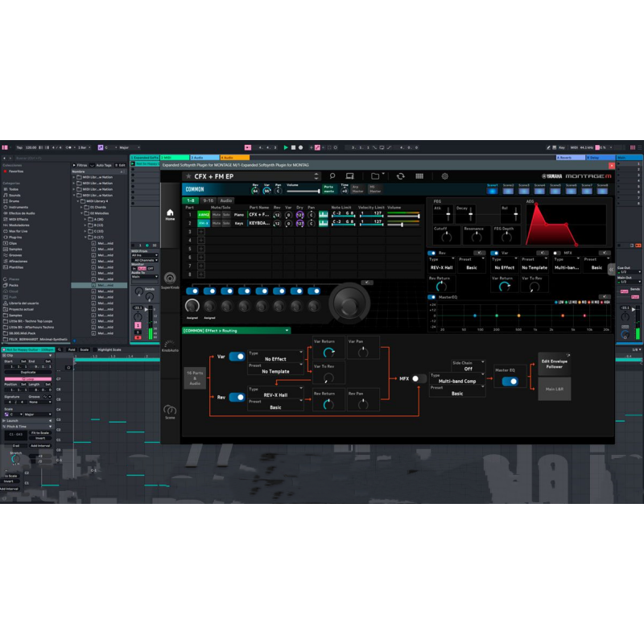Adjust the COMMON Volume slider

303,191
